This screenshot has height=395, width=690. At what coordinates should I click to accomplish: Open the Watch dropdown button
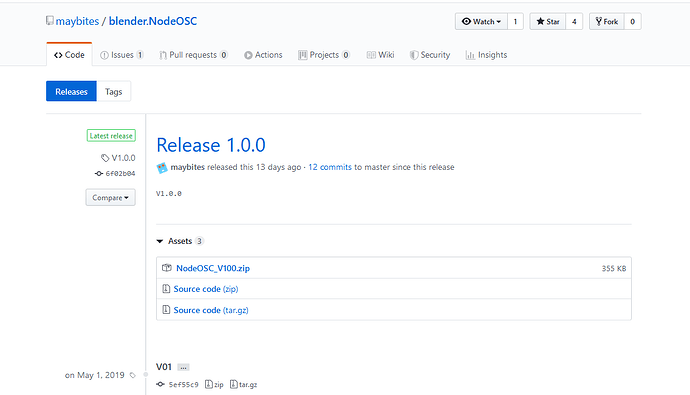[481, 22]
